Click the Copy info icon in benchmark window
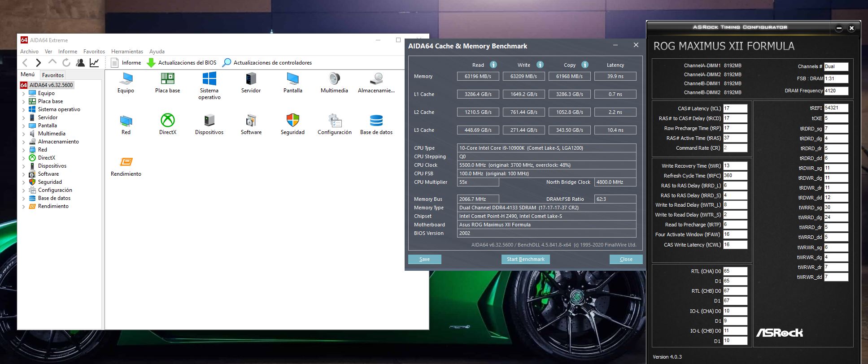The width and height of the screenshot is (868, 364). click(x=585, y=65)
